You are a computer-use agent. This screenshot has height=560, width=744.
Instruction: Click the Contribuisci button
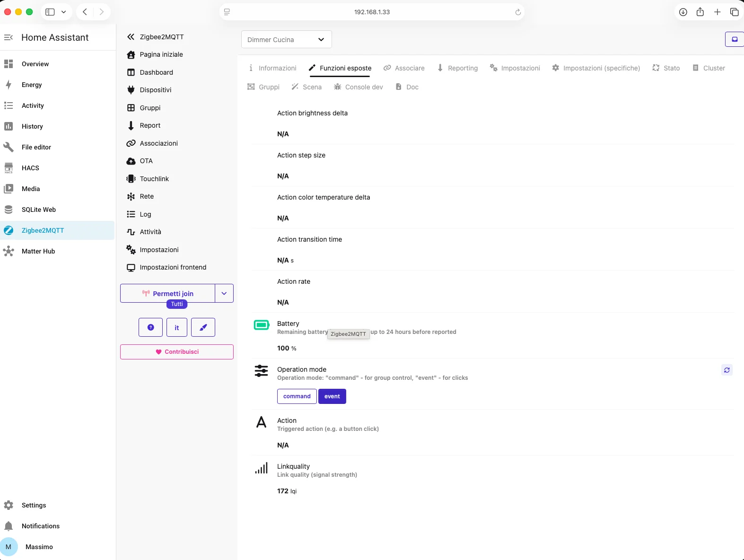[x=177, y=352]
